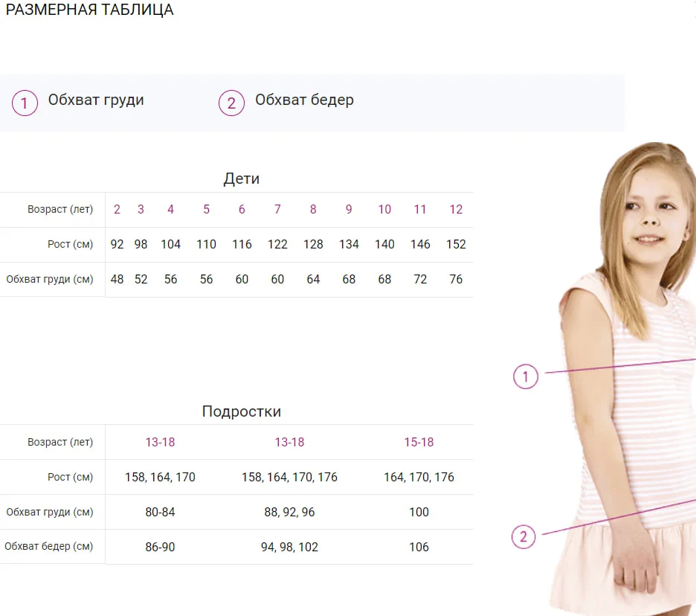Click age 13-18 above heights 158, 164, 170, 176

point(289,442)
